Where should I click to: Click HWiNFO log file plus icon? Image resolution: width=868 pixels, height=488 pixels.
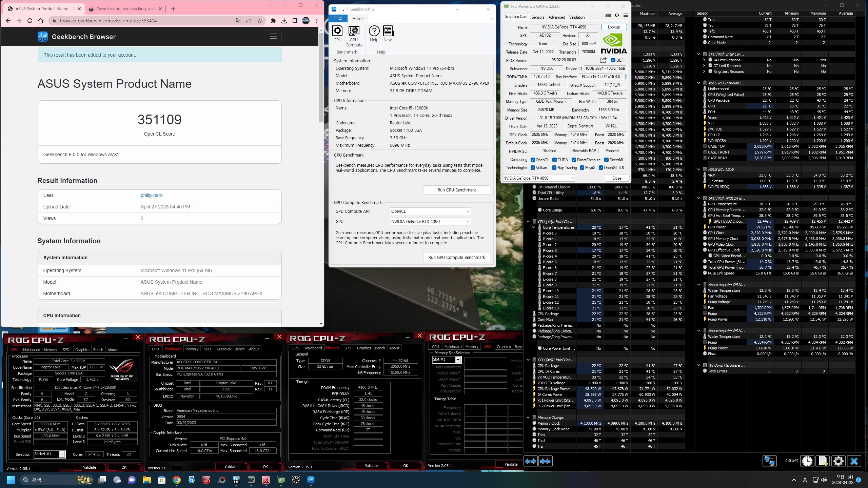coord(823,461)
